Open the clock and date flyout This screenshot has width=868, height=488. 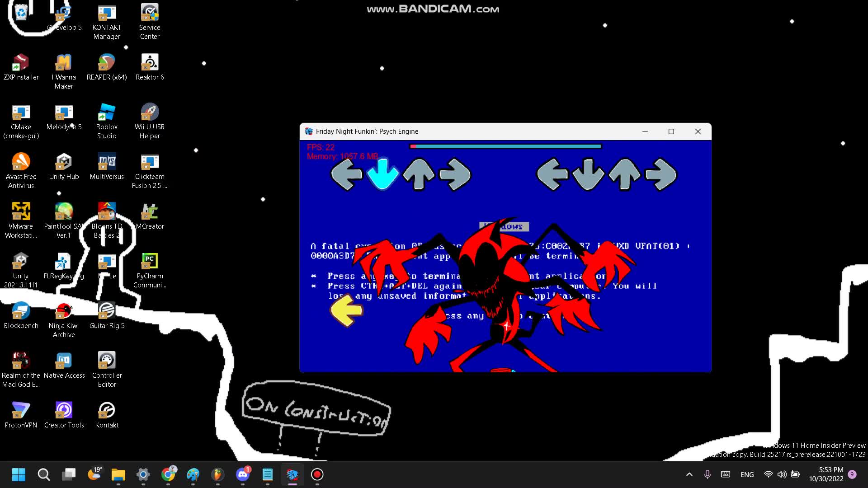[x=826, y=474]
